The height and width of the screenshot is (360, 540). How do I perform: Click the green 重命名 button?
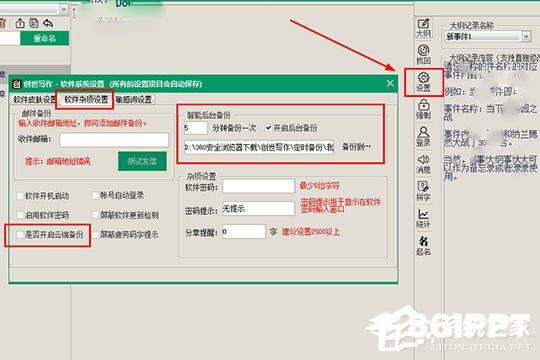click(x=45, y=38)
